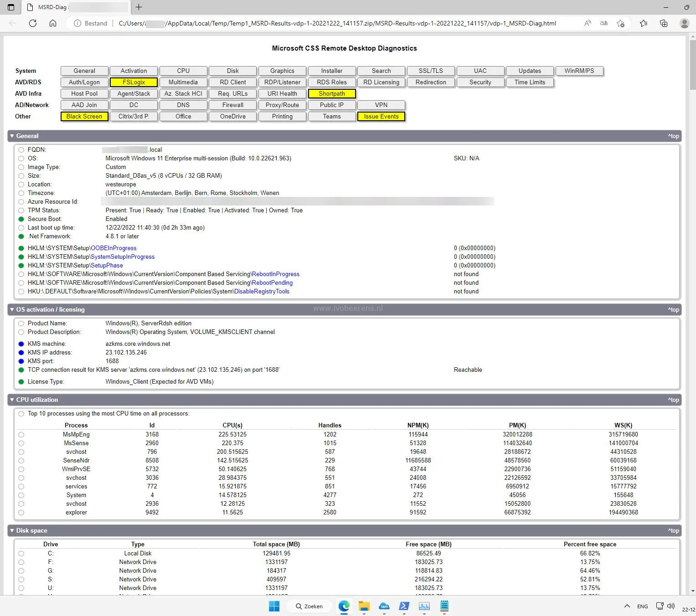Image resolution: width=696 pixels, height=616 pixels.
Task: Jump to the Shortpath section button
Action: point(332,93)
